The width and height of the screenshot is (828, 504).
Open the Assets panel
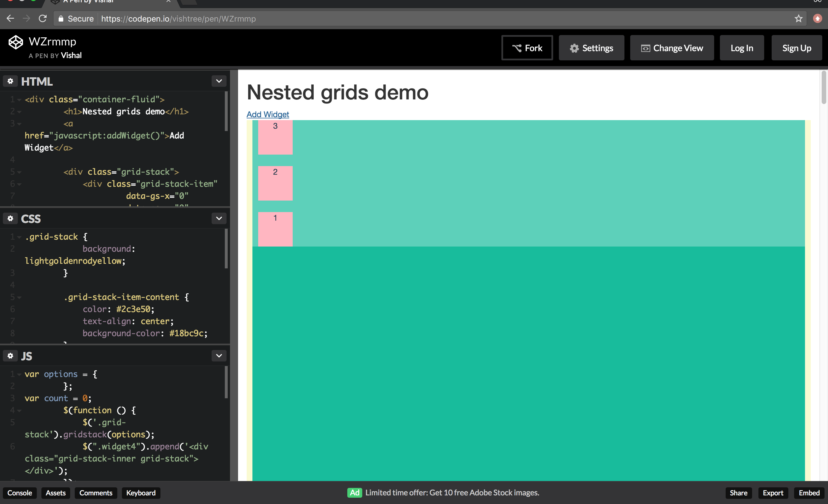pos(55,493)
